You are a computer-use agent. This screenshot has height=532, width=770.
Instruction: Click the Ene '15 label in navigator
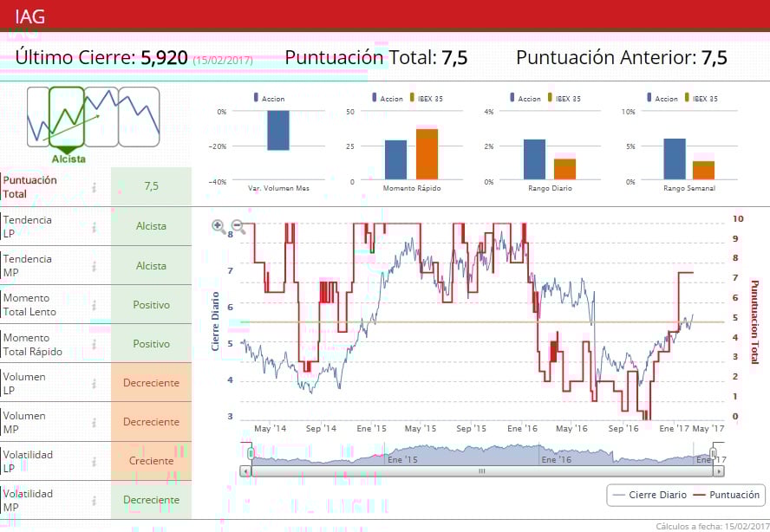click(402, 460)
